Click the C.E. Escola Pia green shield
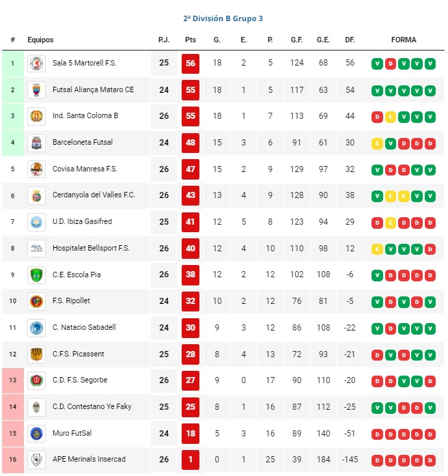 pos(36,275)
